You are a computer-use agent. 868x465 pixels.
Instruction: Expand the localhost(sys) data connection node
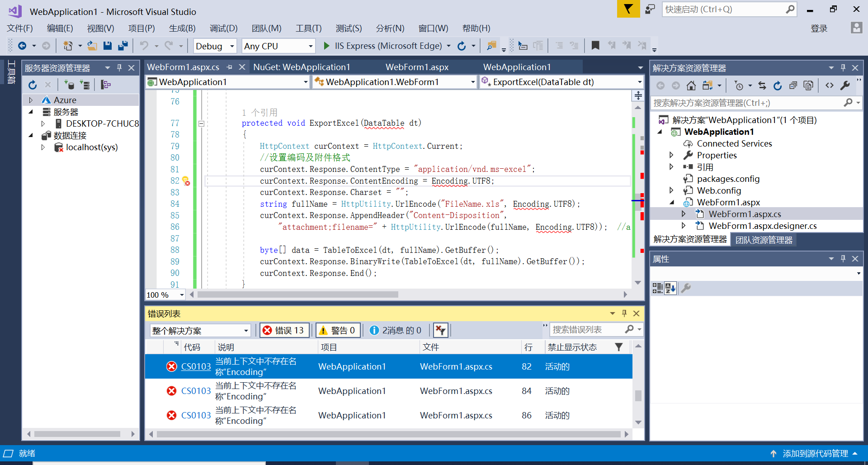[43, 147]
